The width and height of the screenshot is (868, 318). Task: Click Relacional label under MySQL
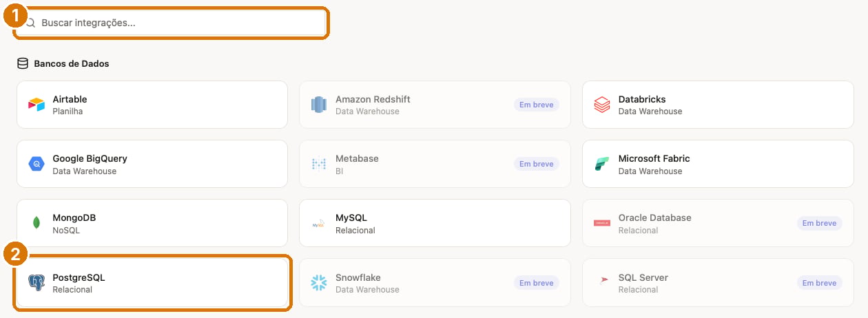[x=355, y=231]
